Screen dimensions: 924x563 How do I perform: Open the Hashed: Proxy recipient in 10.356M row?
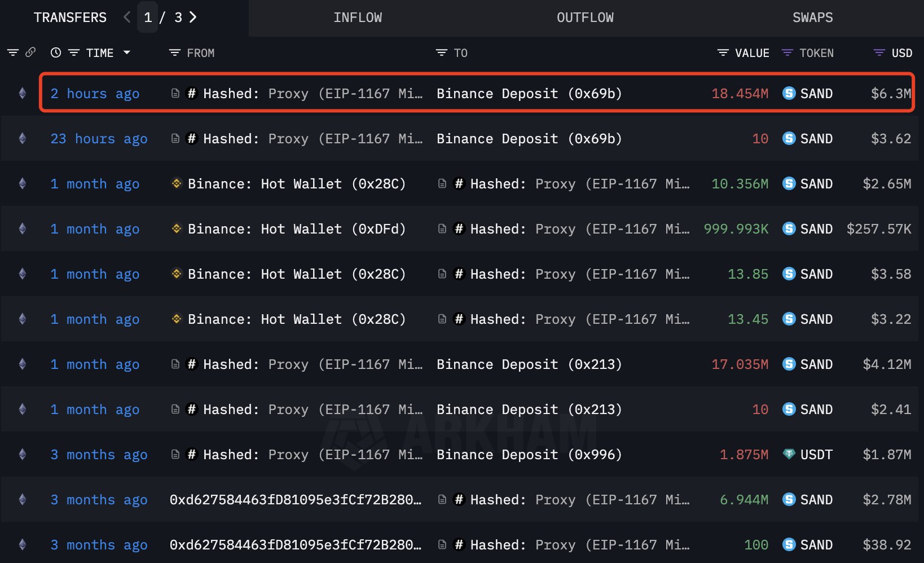[580, 184]
